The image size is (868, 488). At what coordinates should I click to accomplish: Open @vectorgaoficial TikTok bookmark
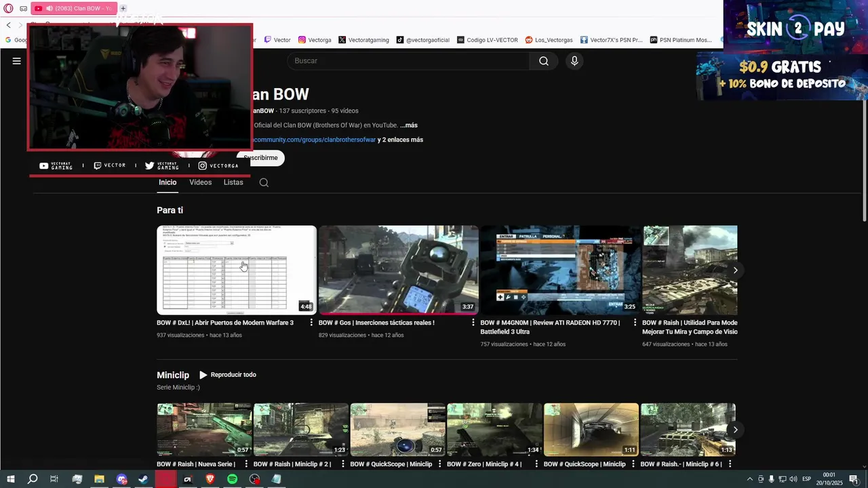(x=423, y=40)
